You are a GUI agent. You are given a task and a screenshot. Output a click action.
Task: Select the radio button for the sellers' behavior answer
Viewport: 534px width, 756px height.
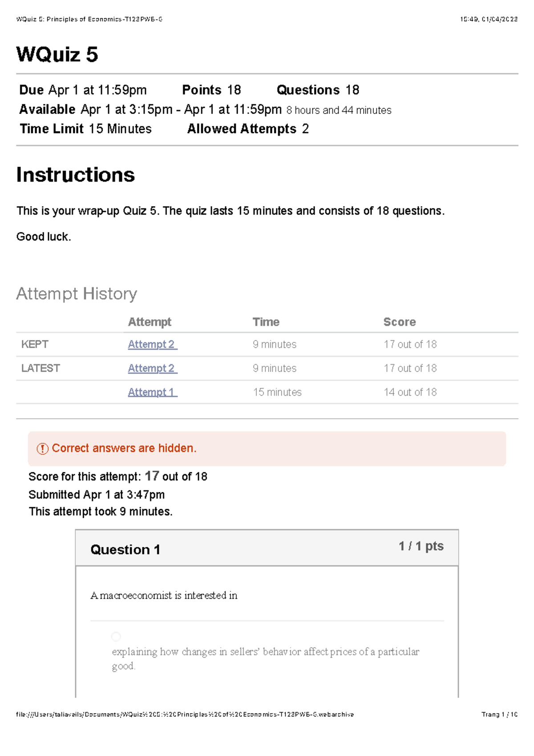pos(116,637)
